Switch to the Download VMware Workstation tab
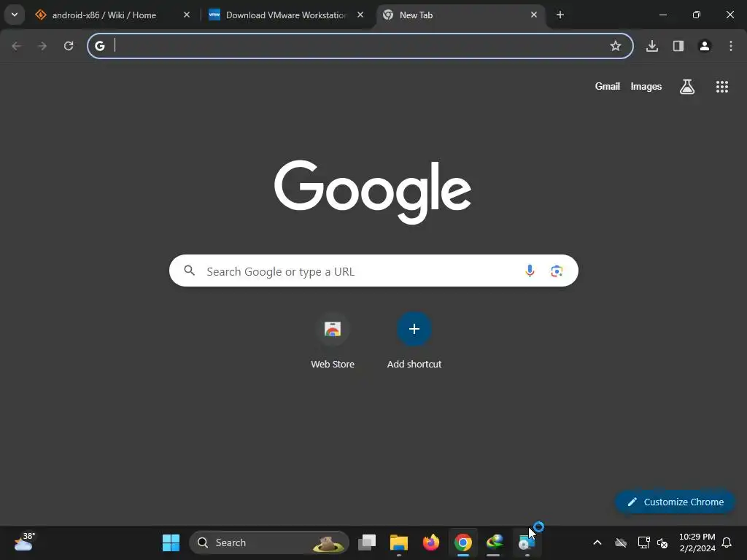Screen dimensions: 747x560 point(286,15)
